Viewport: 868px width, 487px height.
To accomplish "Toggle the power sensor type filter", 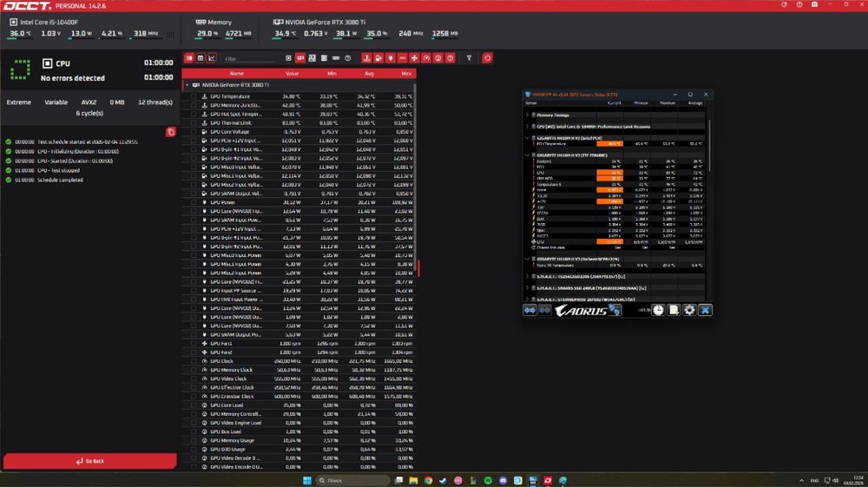I will [391, 58].
